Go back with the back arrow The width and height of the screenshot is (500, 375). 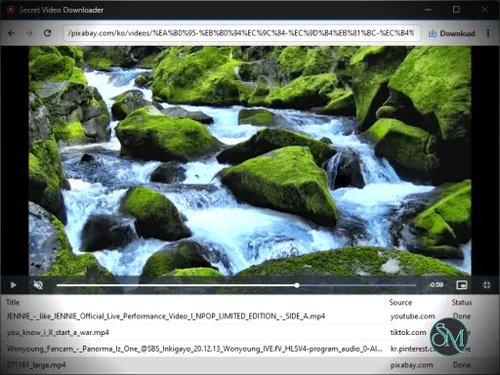point(12,33)
